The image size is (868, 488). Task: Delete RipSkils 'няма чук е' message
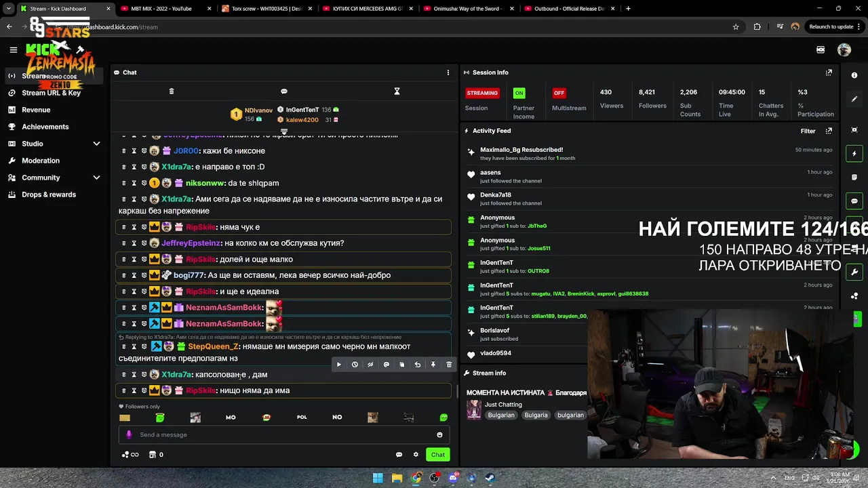point(123,227)
